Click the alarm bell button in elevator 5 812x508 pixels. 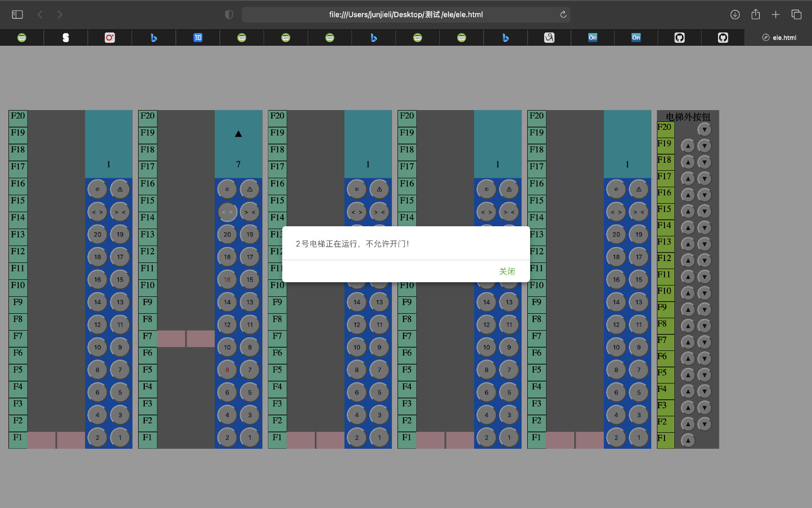coord(639,189)
